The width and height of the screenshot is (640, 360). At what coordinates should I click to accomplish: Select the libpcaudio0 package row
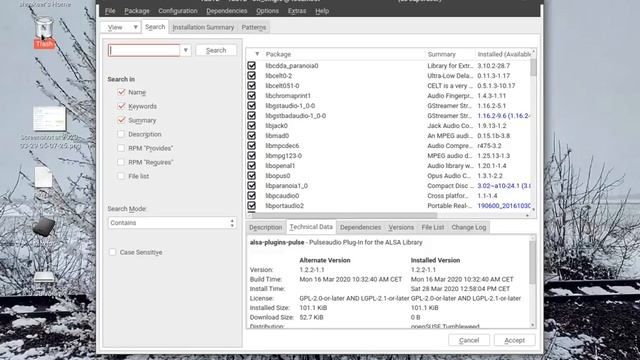[x=388, y=196]
